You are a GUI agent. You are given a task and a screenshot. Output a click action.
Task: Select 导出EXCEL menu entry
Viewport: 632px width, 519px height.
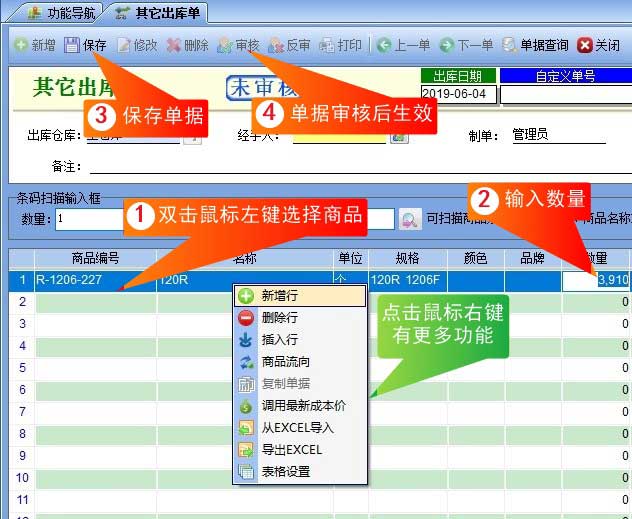[300, 450]
